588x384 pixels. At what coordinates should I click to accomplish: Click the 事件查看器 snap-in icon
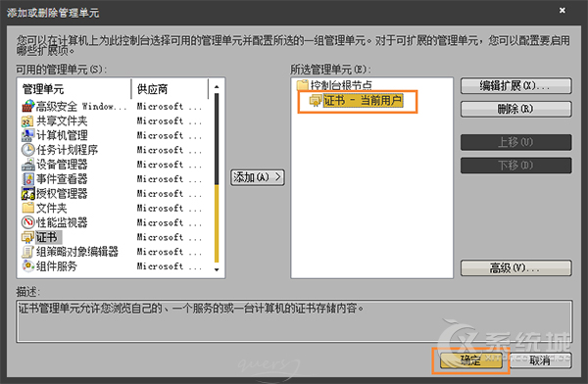pyautogui.click(x=28, y=179)
